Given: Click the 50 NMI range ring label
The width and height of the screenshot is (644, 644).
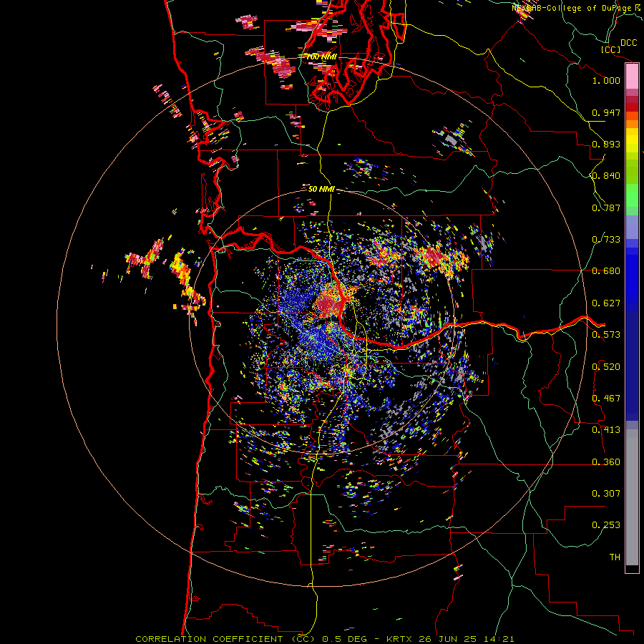Looking at the screenshot, I should tap(321, 189).
